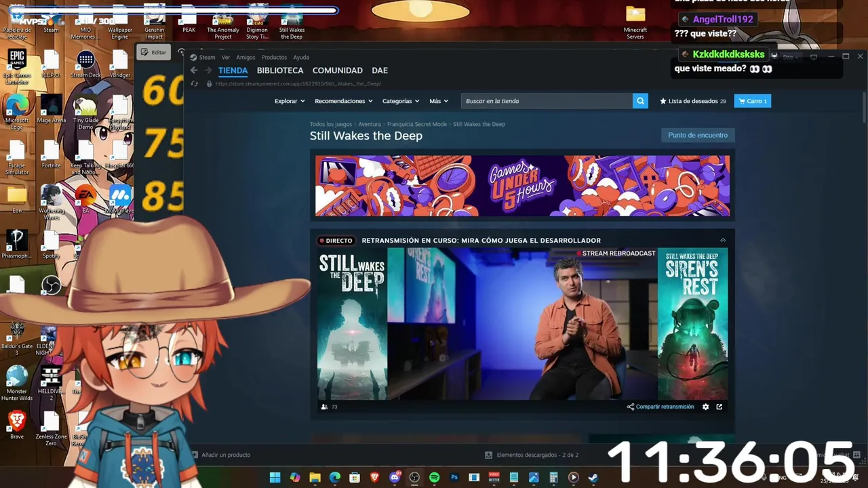The height and width of the screenshot is (488, 868).
Task: Click the store search input field
Action: pos(547,101)
